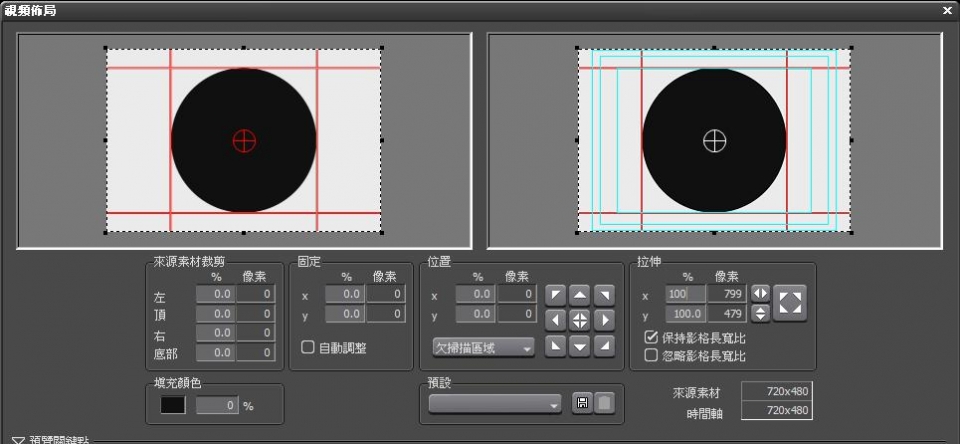Click the center position crosshair button

[x=579, y=320]
